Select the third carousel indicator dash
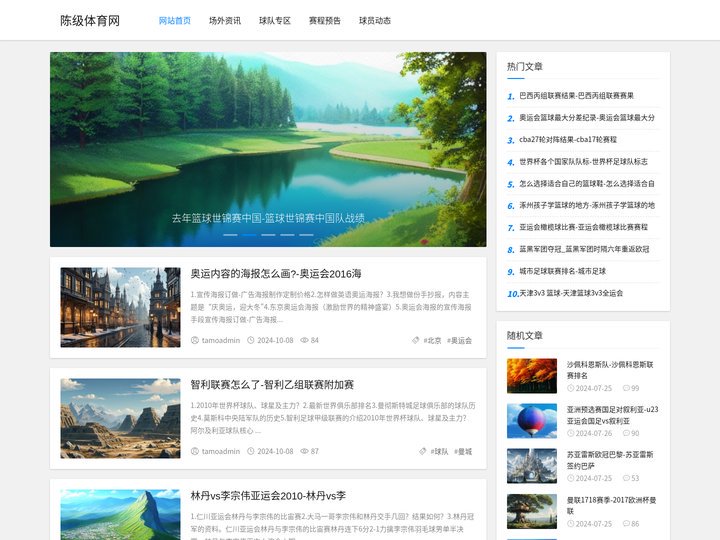The height and width of the screenshot is (540, 720). point(268,235)
